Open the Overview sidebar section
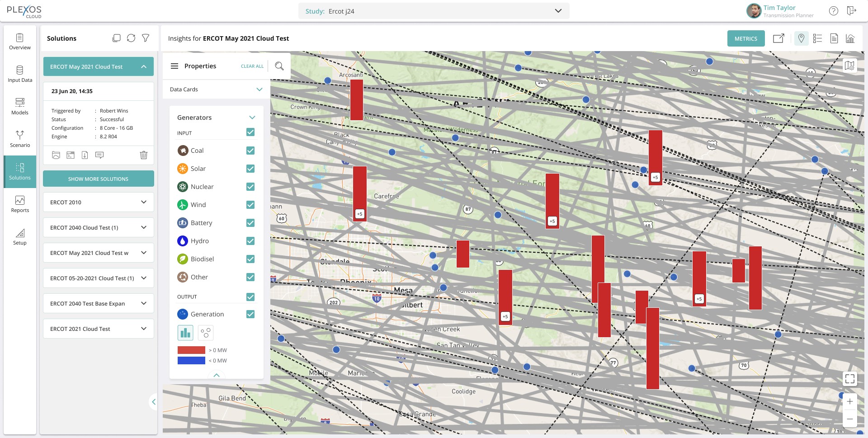The image size is (868, 438). click(x=20, y=42)
